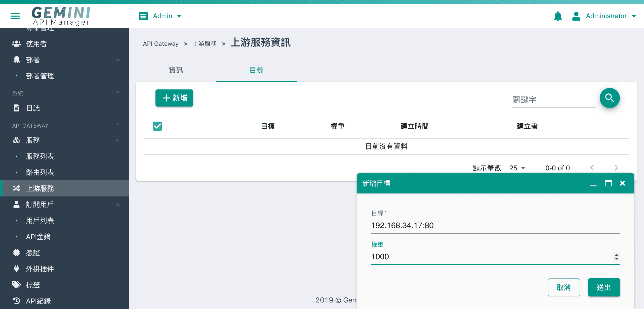
Task: Click the 送出 submit button
Action: pos(604,287)
